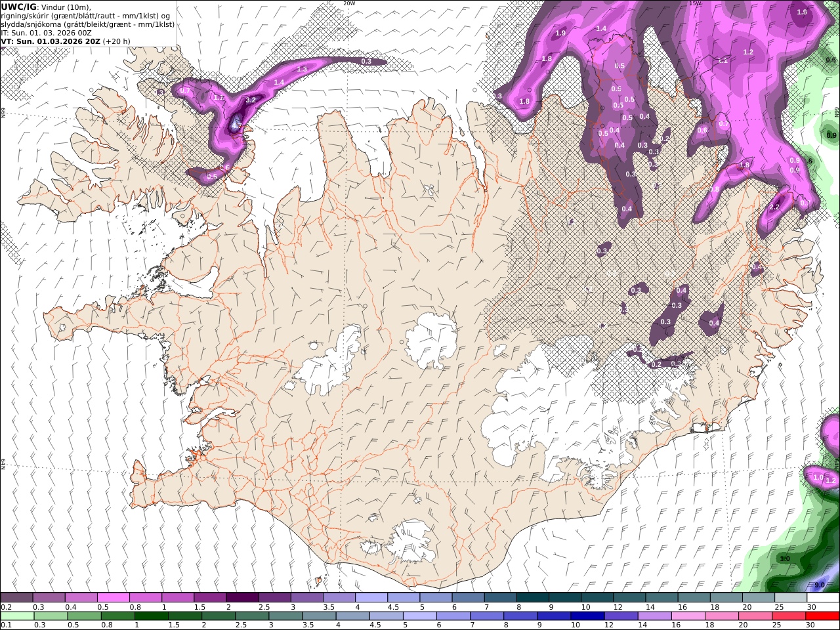Click the '(+20 h)' forecast offset text
The height and width of the screenshot is (630, 840).
pyautogui.click(x=116, y=41)
